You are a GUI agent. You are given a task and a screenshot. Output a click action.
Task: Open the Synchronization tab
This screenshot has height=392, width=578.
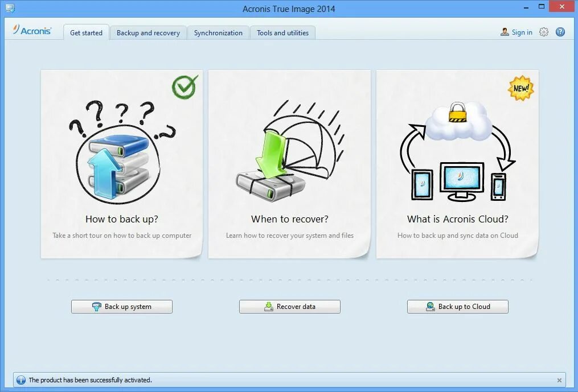(218, 32)
